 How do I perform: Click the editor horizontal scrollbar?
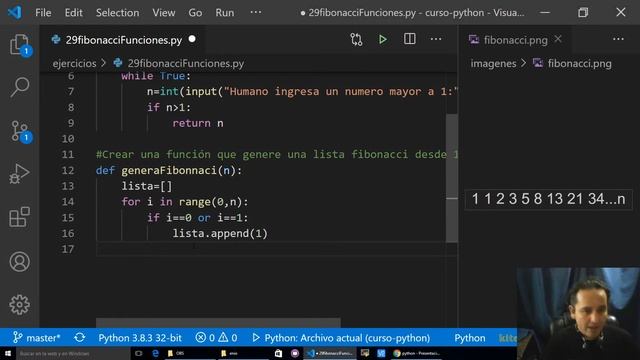pos(218,322)
